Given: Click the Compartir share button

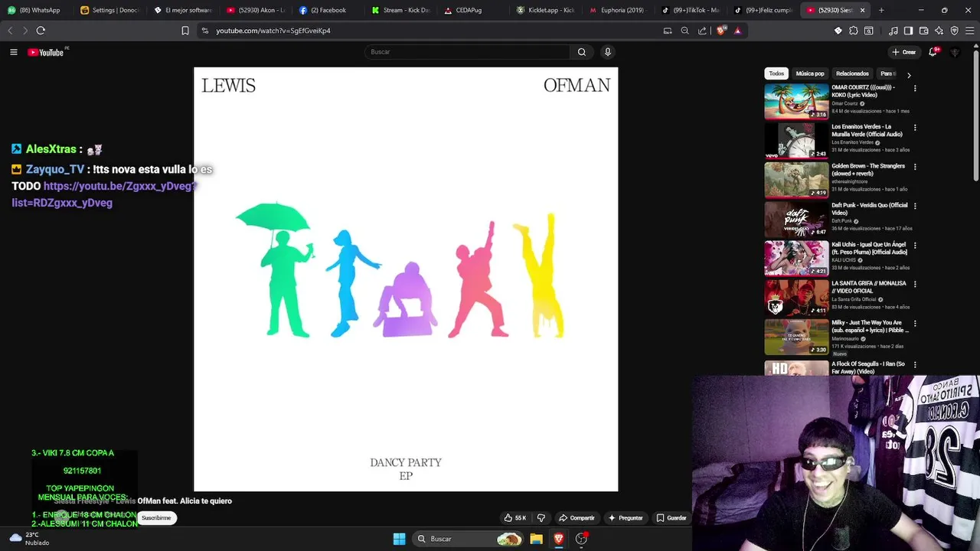Looking at the screenshot, I should click(577, 518).
